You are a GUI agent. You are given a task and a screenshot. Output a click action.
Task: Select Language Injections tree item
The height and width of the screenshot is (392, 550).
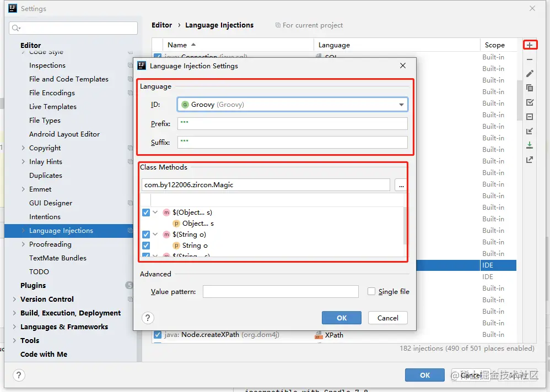pos(69,231)
